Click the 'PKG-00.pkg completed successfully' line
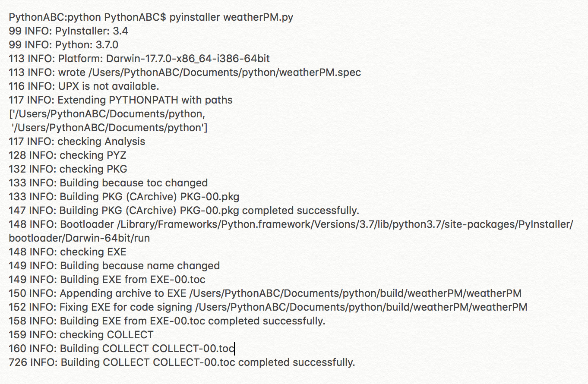The width and height of the screenshot is (588, 384). coord(269,211)
